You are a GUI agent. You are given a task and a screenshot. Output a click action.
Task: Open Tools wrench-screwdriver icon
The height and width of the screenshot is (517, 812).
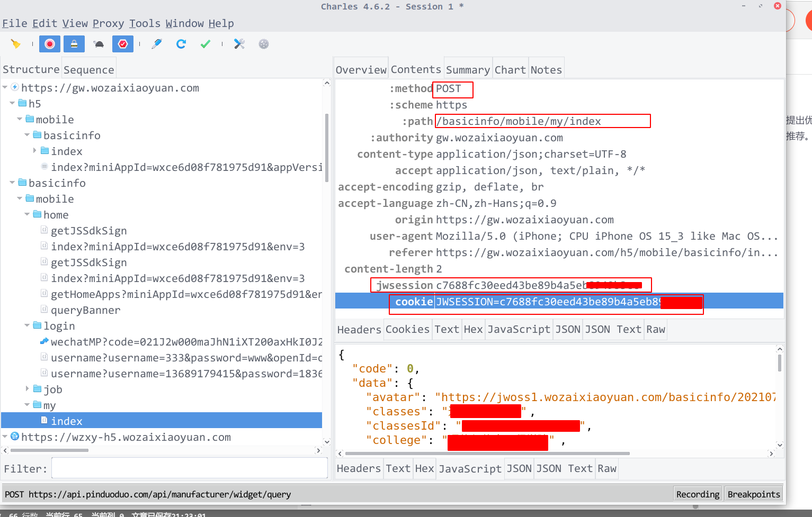pyautogui.click(x=239, y=44)
